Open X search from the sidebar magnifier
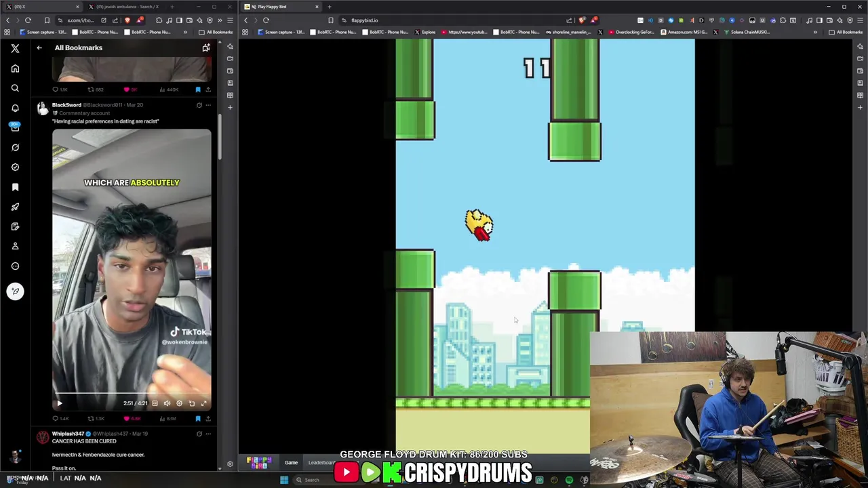Image resolution: width=868 pixels, height=488 pixels. 15,88
